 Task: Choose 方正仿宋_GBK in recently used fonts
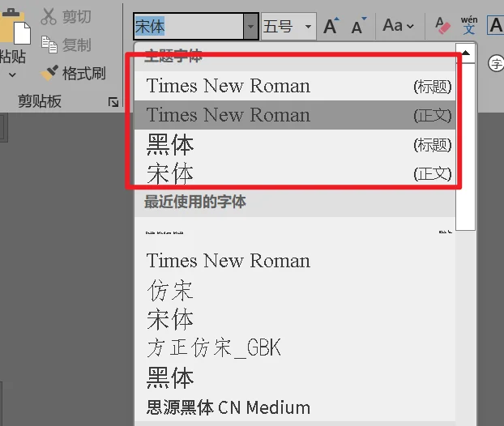pyautogui.click(x=295, y=348)
